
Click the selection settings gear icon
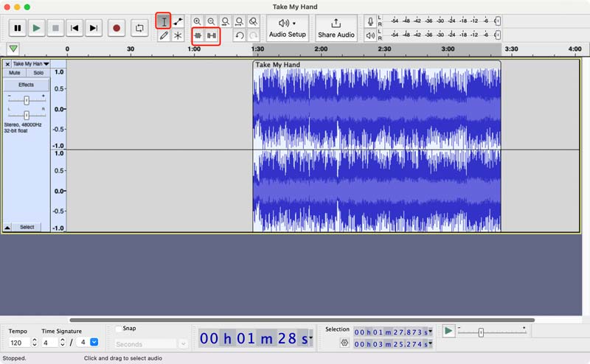coord(344,343)
